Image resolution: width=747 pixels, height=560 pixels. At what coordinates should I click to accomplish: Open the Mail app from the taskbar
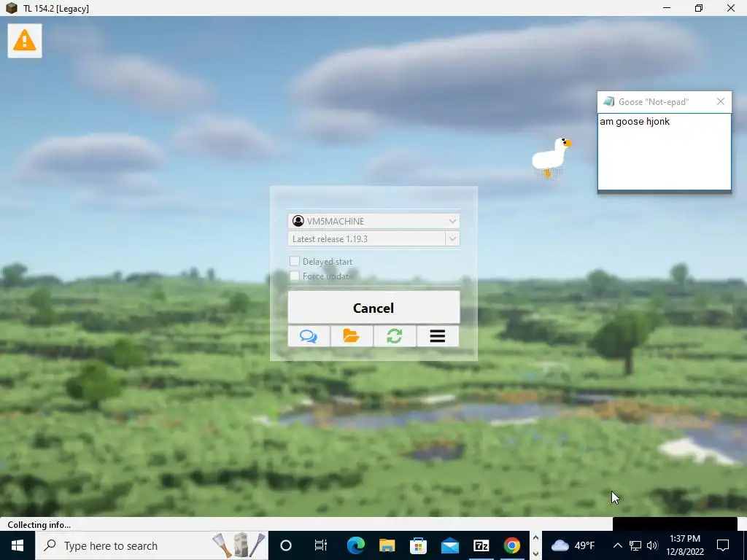(449, 545)
